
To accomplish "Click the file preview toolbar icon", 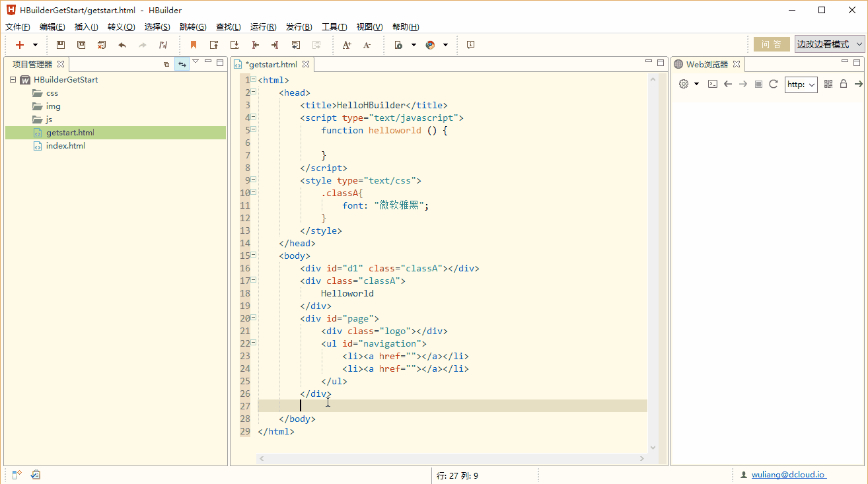I will click(398, 45).
